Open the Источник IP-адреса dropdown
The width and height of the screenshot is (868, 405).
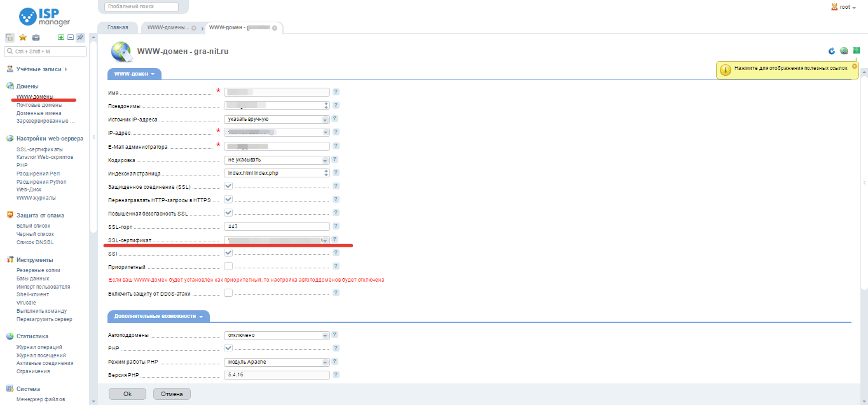277,119
